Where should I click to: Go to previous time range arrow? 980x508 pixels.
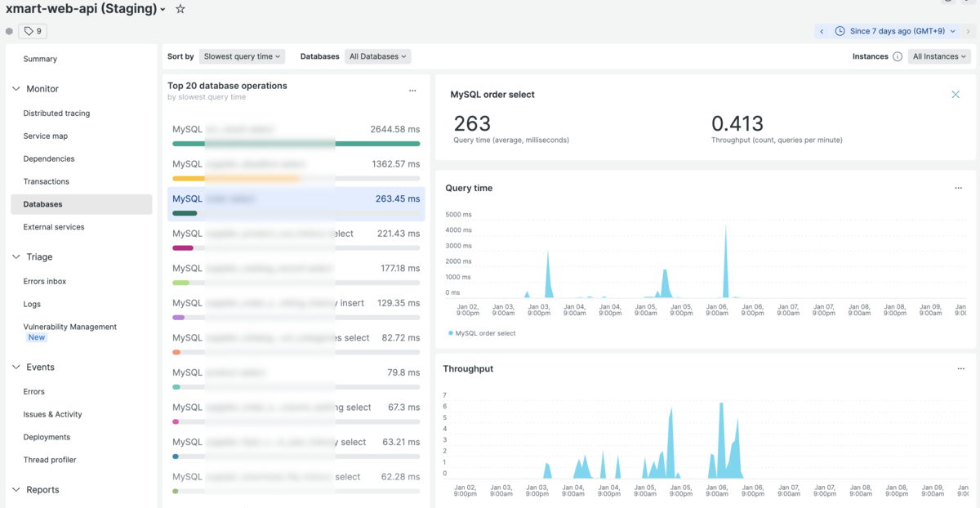click(x=822, y=31)
